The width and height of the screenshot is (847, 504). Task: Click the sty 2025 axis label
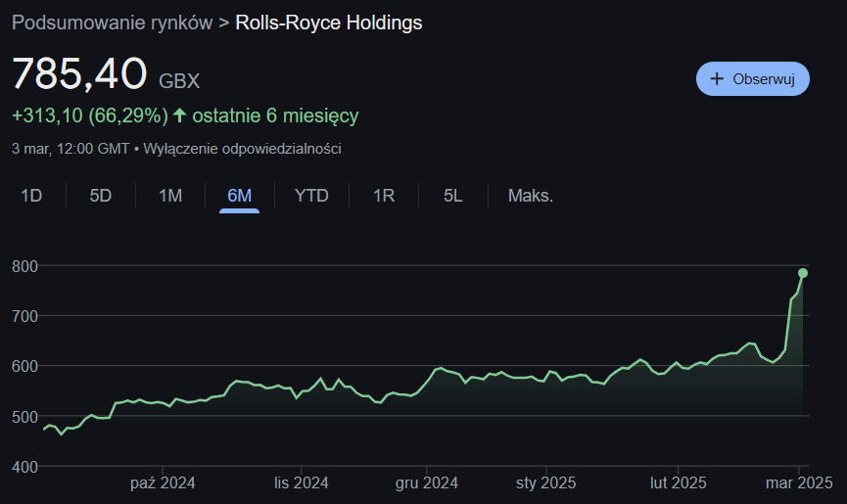[x=544, y=482]
